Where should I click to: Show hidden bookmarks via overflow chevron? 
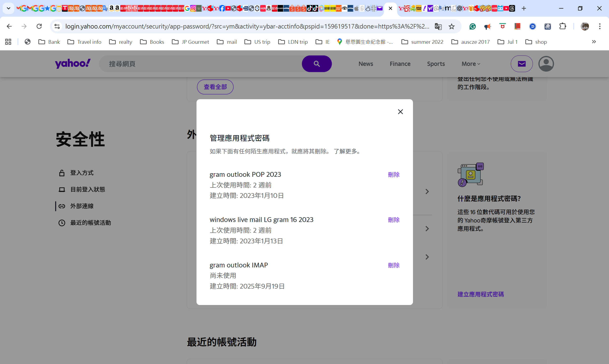point(594,42)
